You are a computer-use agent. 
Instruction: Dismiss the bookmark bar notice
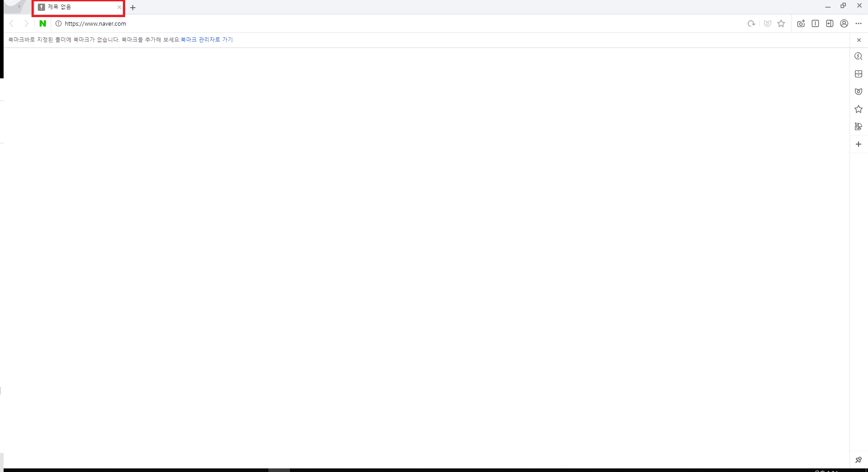coord(859,40)
